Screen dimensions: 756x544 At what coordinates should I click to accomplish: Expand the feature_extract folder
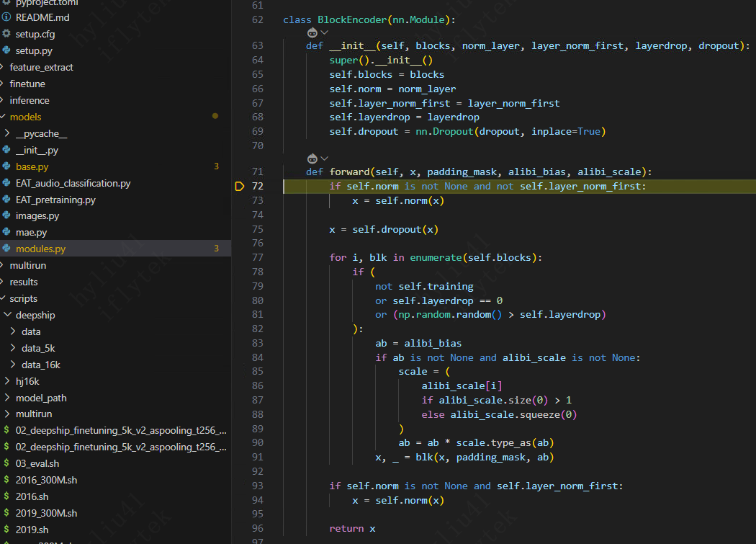tap(42, 67)
